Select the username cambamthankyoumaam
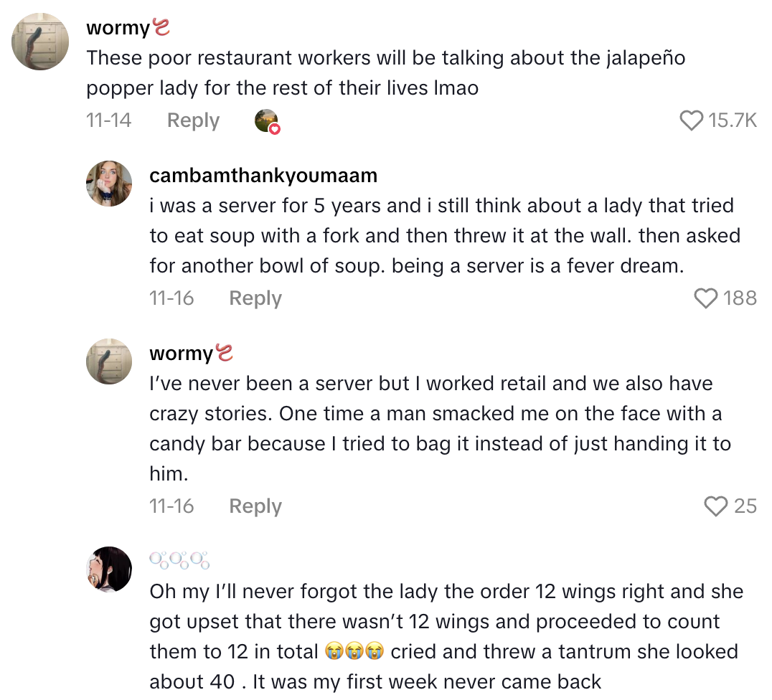772x700 pixels. 263,176
